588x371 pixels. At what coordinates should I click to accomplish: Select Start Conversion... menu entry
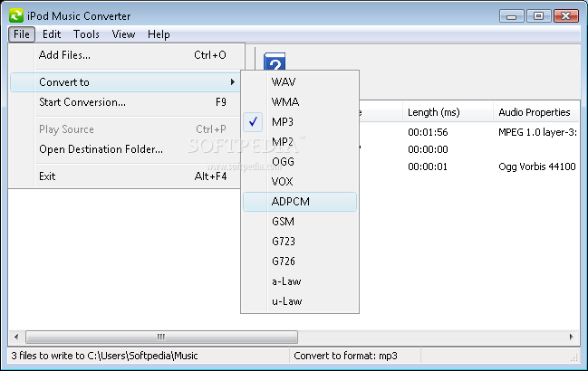tap(127, 102)
